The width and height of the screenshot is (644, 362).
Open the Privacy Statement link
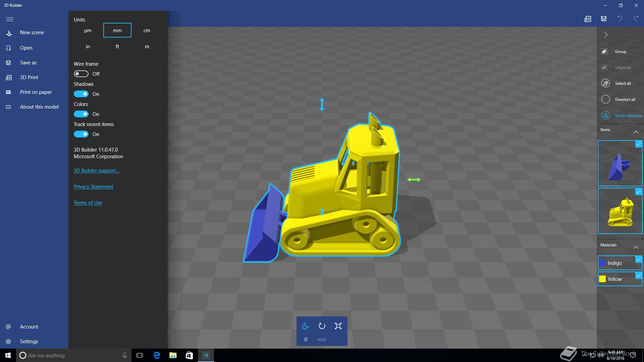(x=94, y=186)
